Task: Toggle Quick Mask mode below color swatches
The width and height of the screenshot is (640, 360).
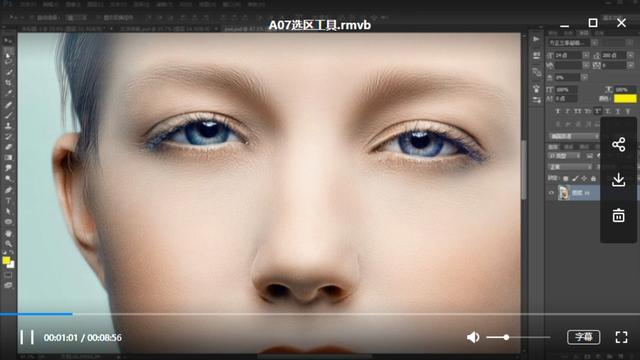Action: pos(8,275)
